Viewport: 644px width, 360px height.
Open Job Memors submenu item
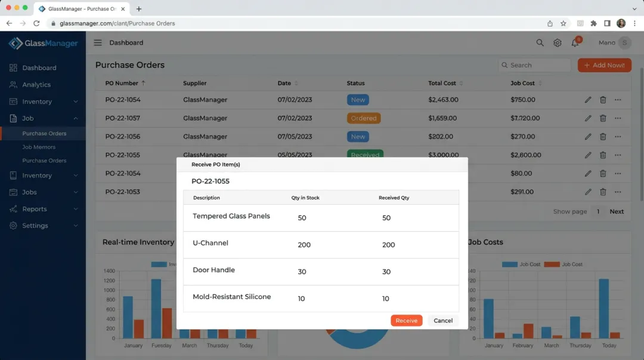(39, 147)
